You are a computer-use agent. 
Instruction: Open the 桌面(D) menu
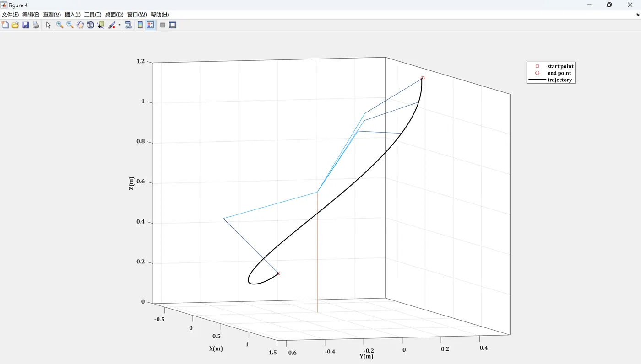[114, 15]
